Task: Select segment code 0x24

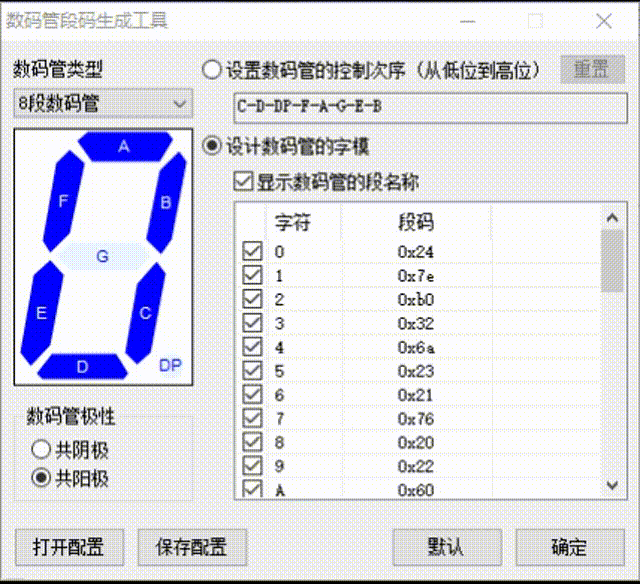Action: pos(416,252)
